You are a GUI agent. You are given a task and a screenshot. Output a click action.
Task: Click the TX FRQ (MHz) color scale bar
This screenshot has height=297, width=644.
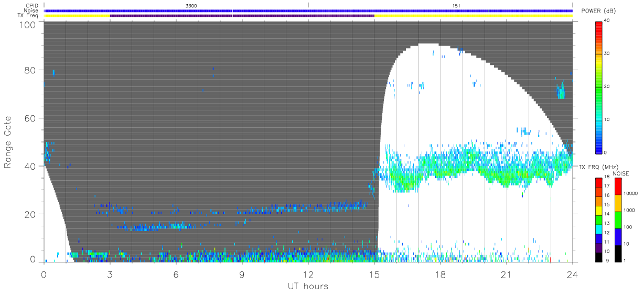coord(599,219)
